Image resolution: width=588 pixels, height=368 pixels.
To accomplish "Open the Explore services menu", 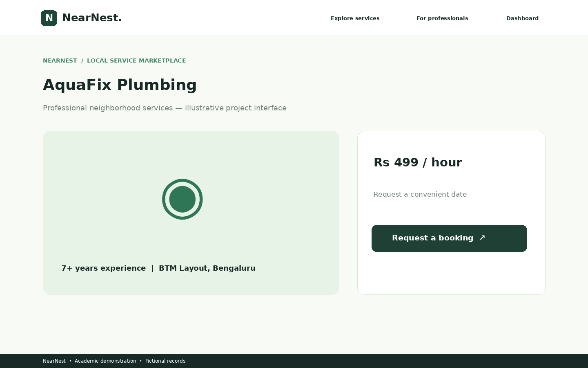I will (x=355, y=18).
